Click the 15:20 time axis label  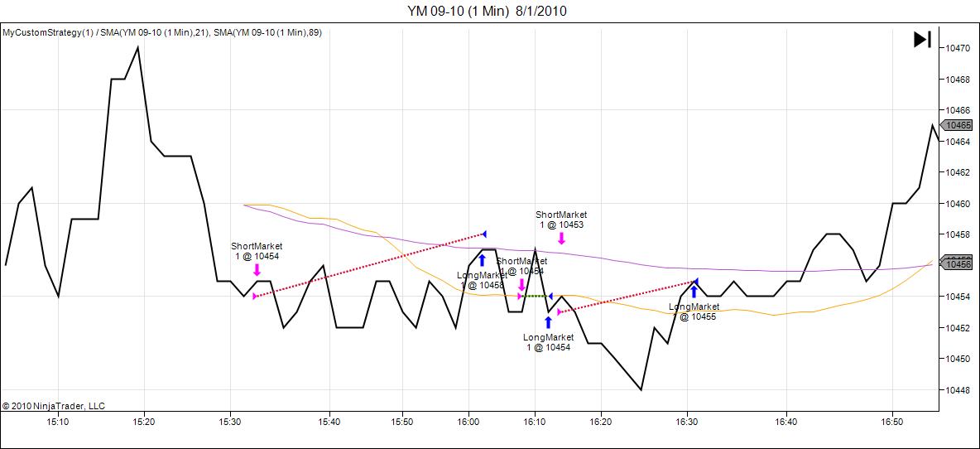tap(144, 422)
